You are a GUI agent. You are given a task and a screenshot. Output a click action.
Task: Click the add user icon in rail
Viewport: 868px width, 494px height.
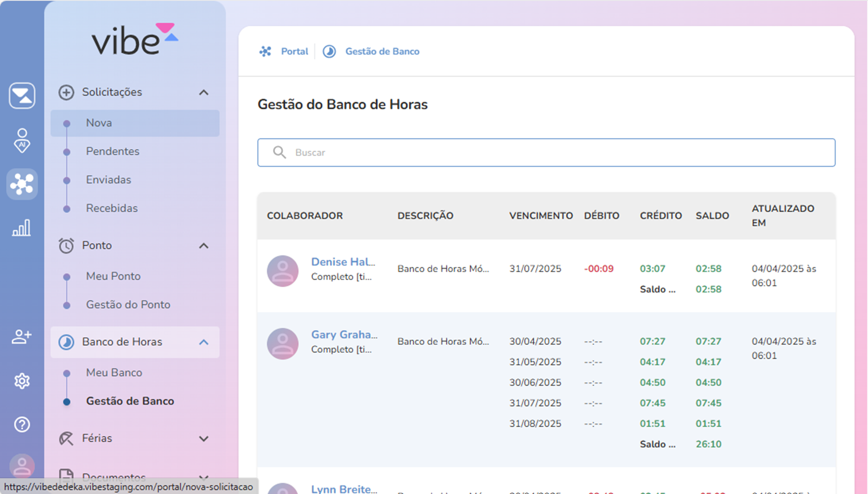pos(22,337)
